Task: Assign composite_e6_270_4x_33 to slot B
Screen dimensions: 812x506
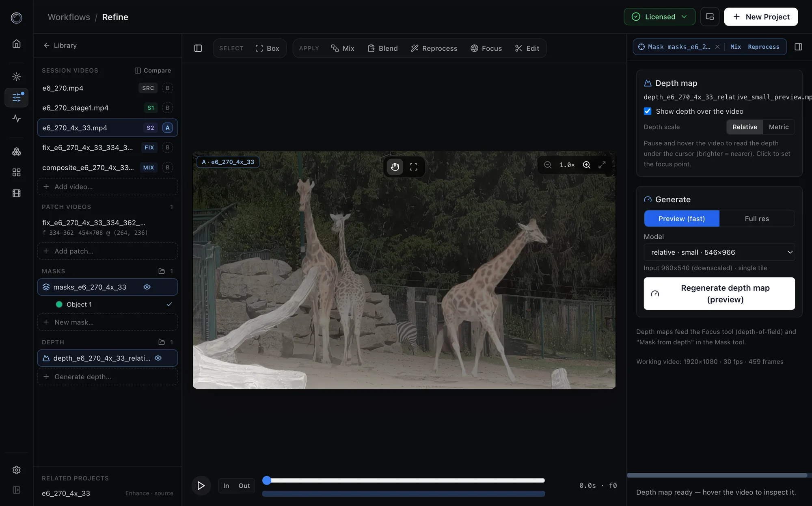Action: (x=167, y=168)
